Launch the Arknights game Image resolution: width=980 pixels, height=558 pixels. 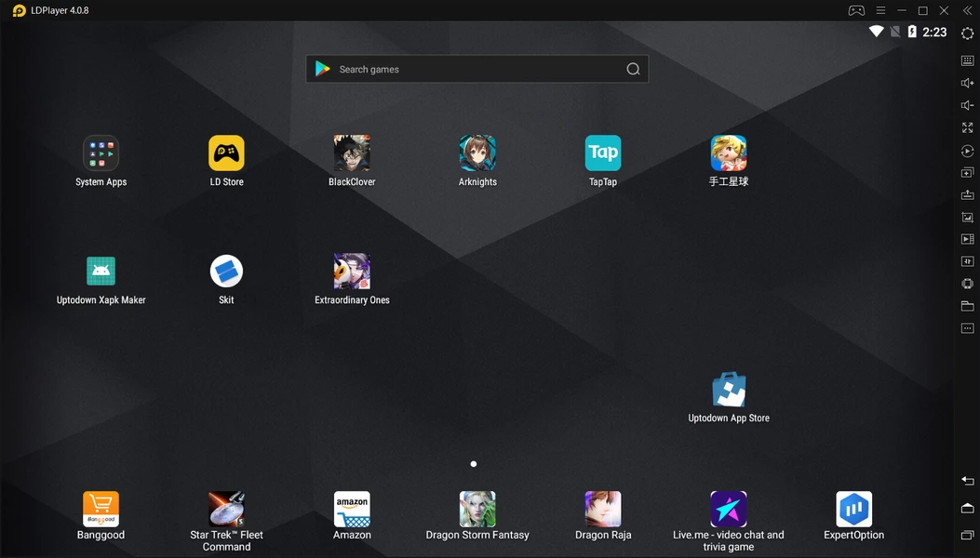[477, 153]
